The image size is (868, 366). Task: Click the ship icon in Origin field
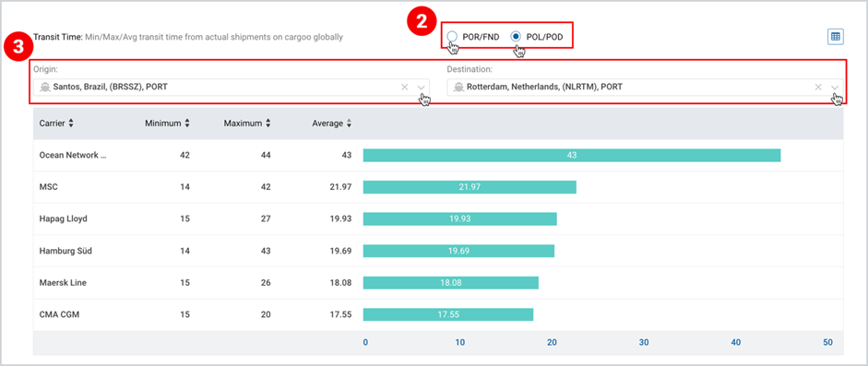coord(45,87)
